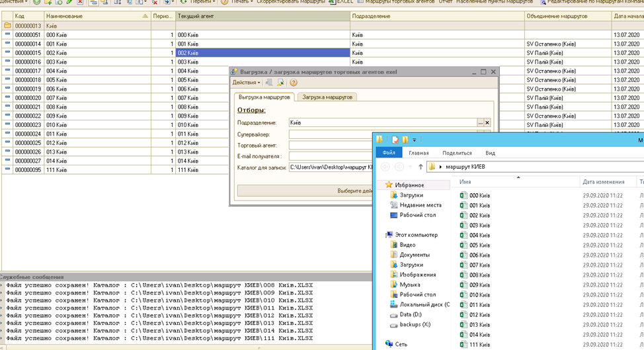Open the Файл tab in file explorer
Screen dimensions: 644x350
pyautogui.click(x=389, y=153)
